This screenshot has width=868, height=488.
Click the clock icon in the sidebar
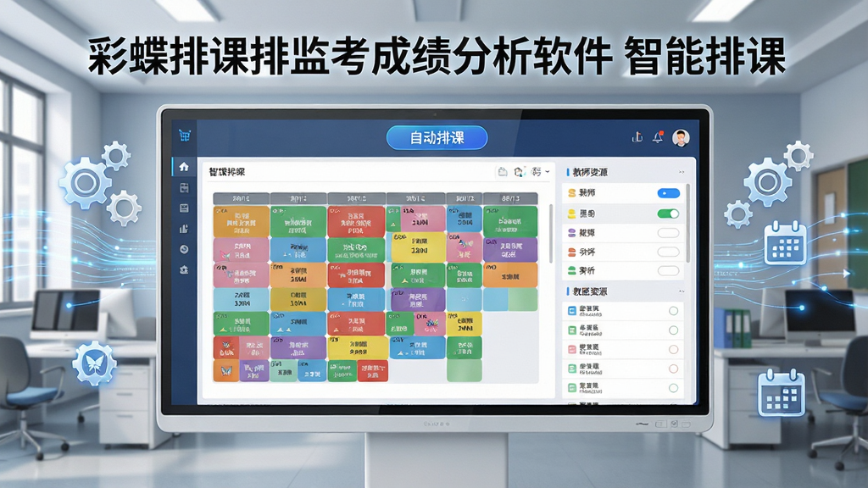point(184,250)
